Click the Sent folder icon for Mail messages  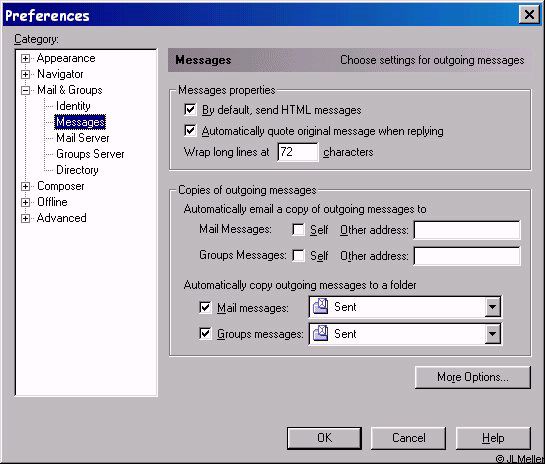point(320,307)
